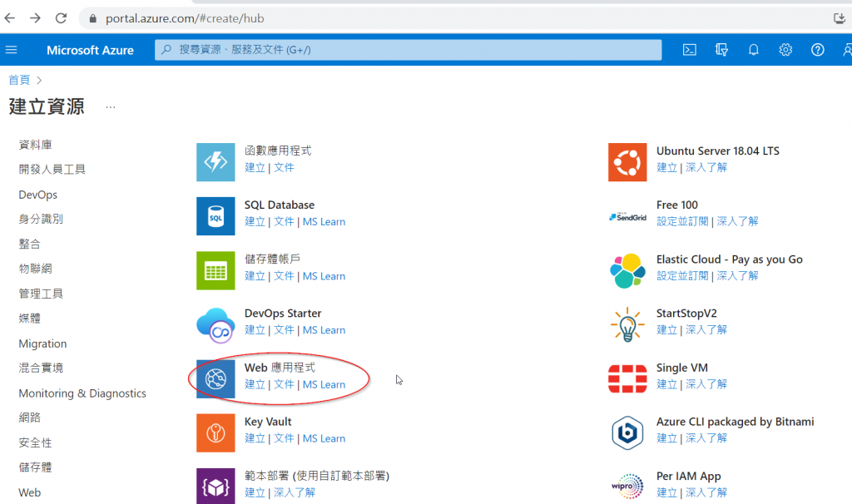Screen dimensions: 852x504
Task: Click the Elastic Cloud logo icon
Action: coord(627,270)
